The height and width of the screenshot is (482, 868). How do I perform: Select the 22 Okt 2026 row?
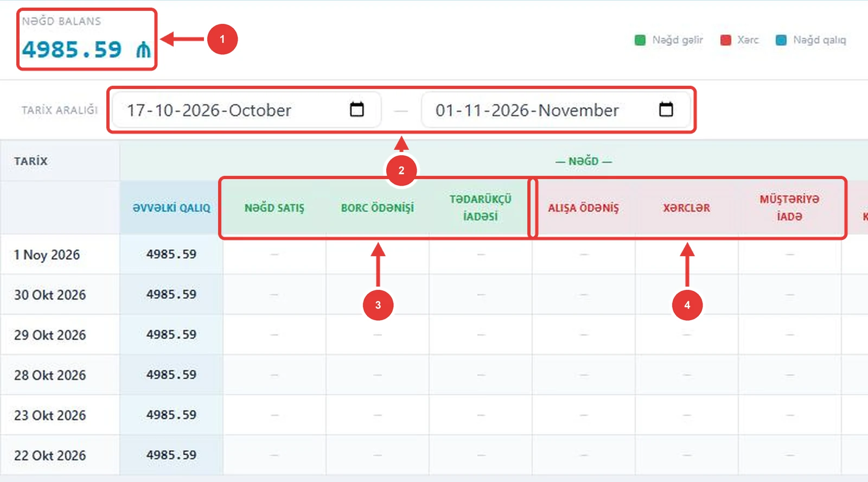[x=434, y=455]
